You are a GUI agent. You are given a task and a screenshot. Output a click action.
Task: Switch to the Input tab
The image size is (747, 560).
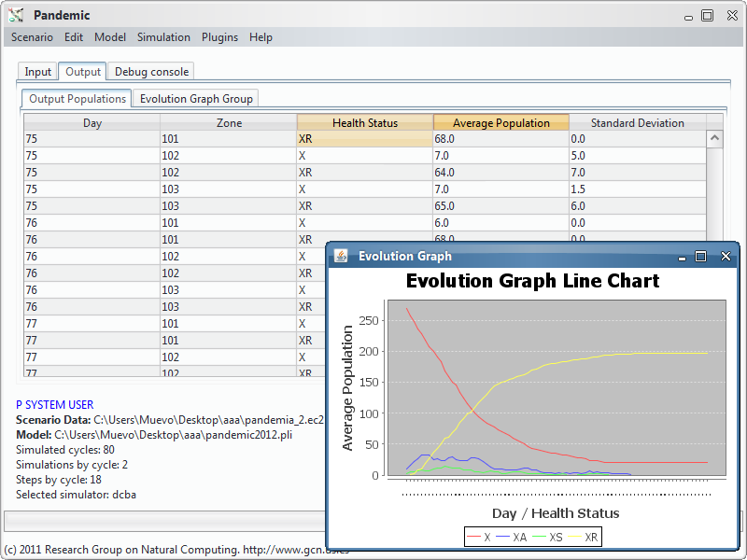pyautogui.click(x=37, y=72)
